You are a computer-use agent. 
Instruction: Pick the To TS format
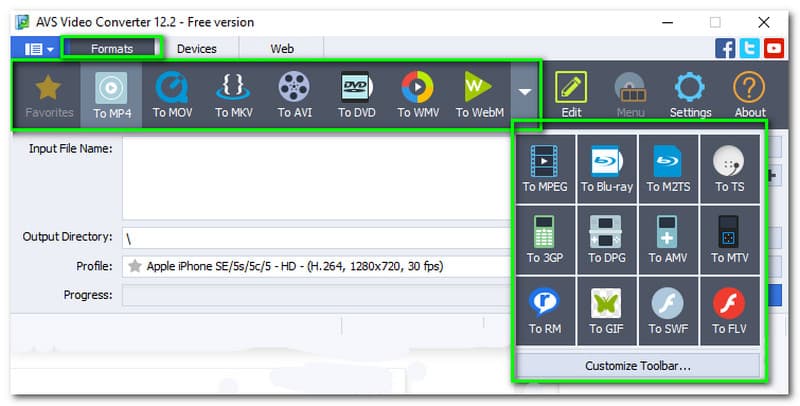pyautogui.click(x=730, y=169)
